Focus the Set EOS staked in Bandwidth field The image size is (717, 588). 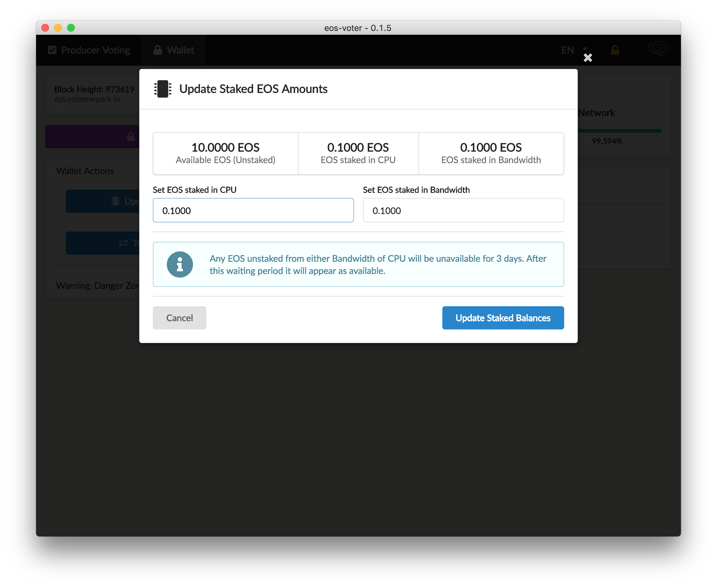click(x=463, y=210)
